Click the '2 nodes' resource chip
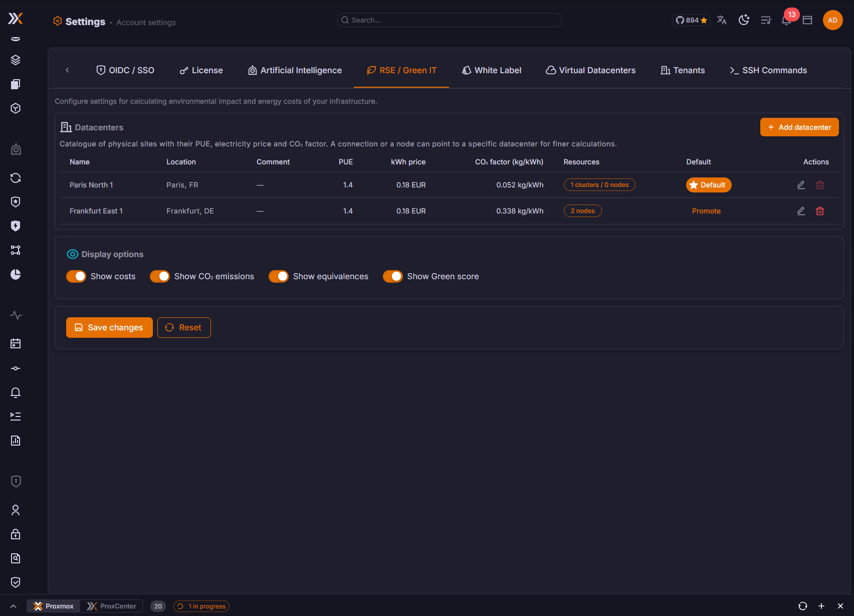854x616 pixels. coord(583,211)
